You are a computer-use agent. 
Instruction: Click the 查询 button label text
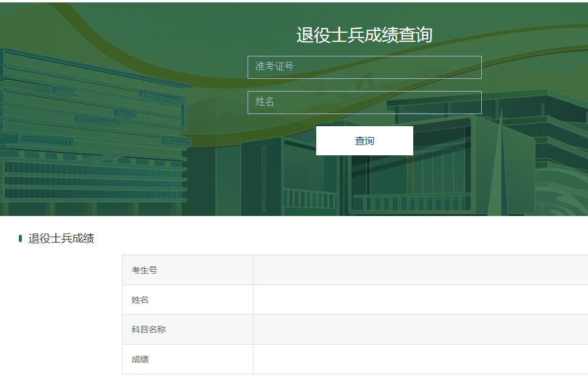point(364,140)
